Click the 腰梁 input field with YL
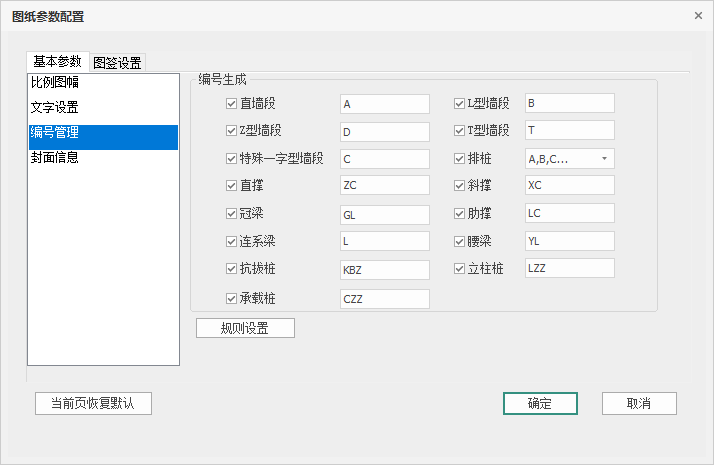The image size is (714, 465). [568, 241]
